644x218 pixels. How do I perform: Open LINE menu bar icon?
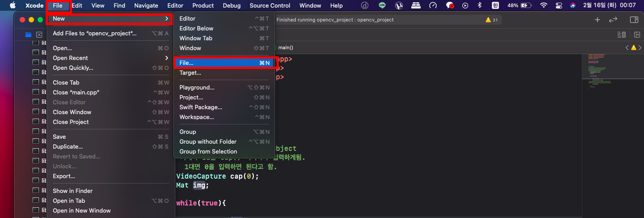click(x=382, y=5)
